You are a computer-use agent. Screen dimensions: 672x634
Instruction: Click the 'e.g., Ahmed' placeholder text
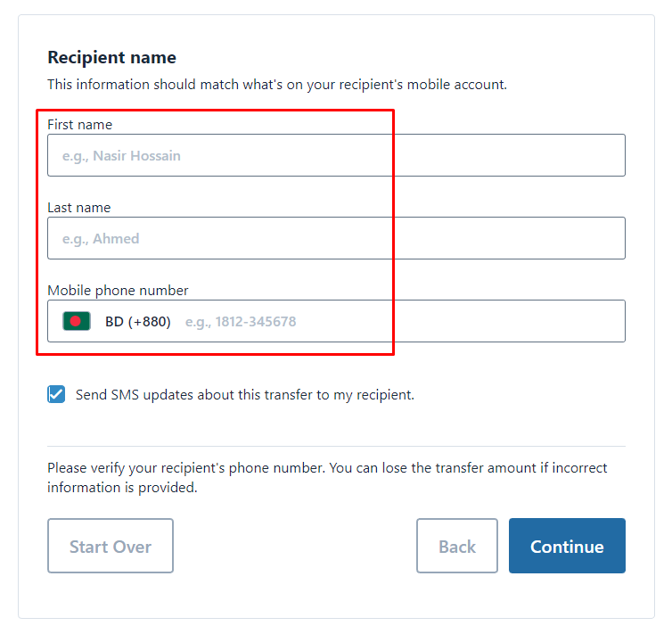coord(101,239)
